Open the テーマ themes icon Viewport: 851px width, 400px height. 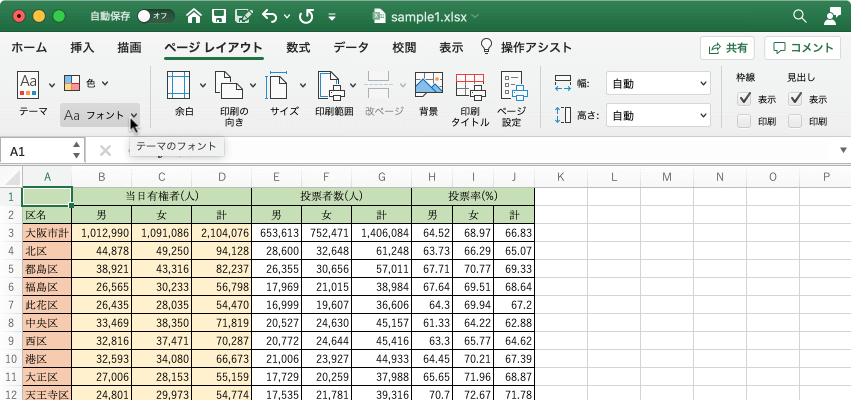point(28,84)
